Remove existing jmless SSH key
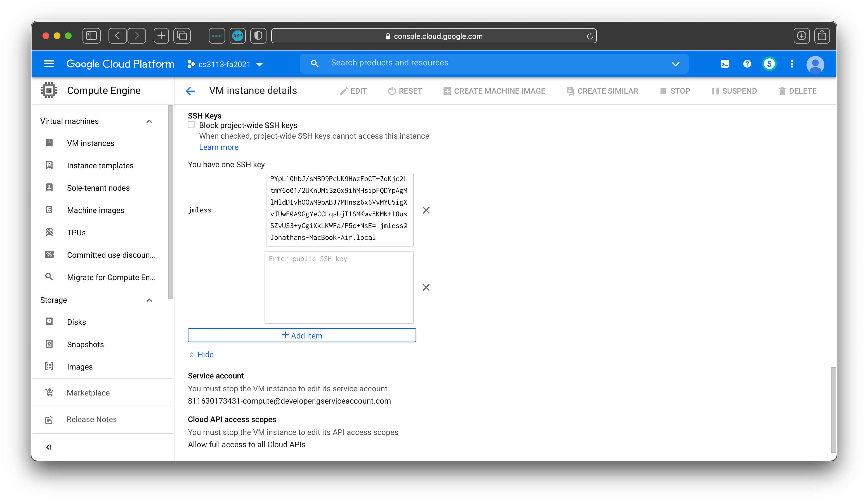This screenshot has height=502, width=868. pos(426,210)
